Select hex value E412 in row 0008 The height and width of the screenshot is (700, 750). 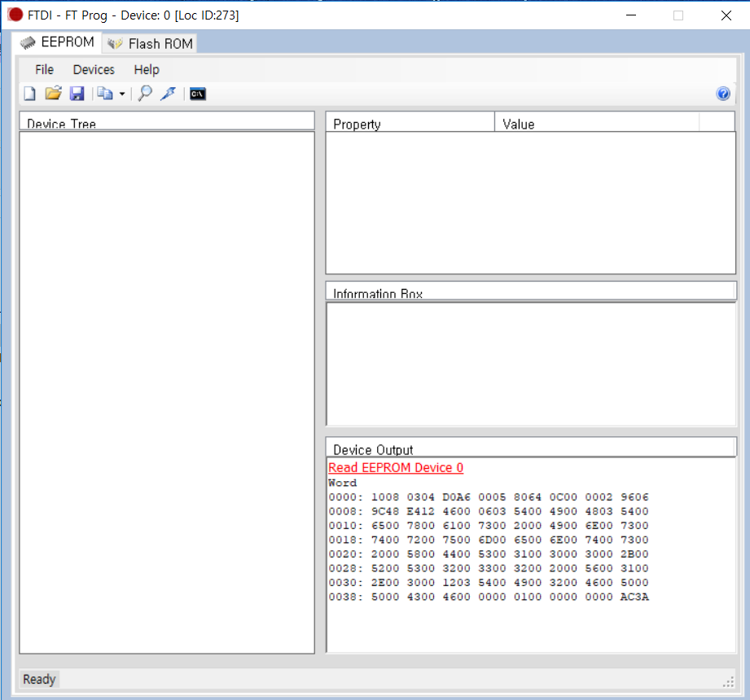(420, 512)
